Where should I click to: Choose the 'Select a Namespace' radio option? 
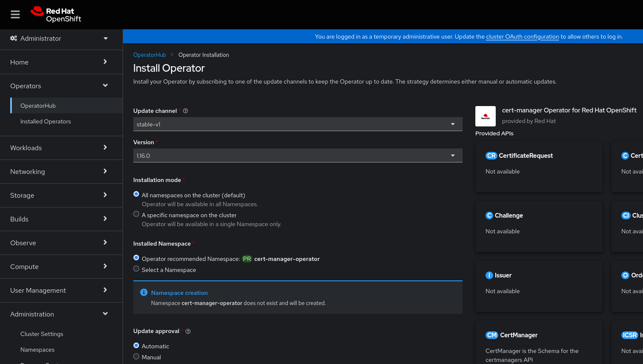point(136,269)
